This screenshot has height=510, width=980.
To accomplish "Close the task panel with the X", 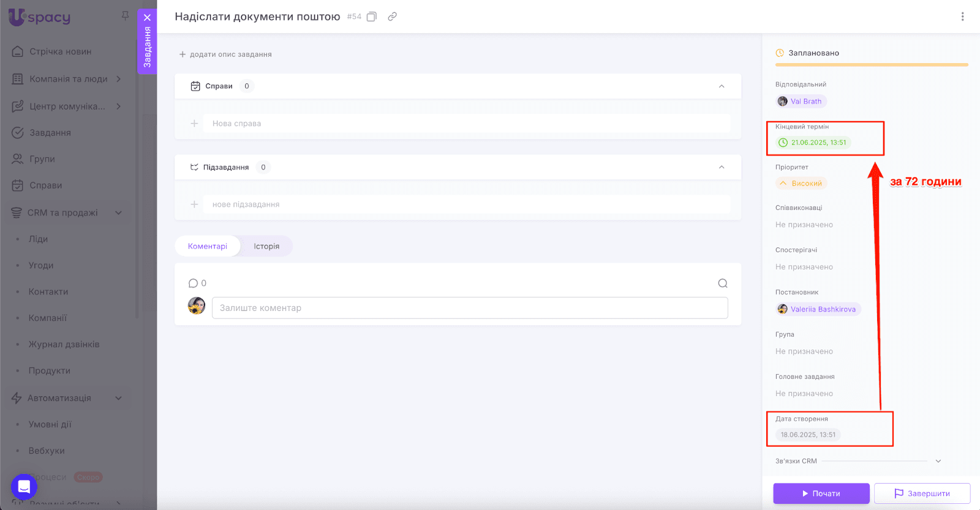I will (147, 17).
